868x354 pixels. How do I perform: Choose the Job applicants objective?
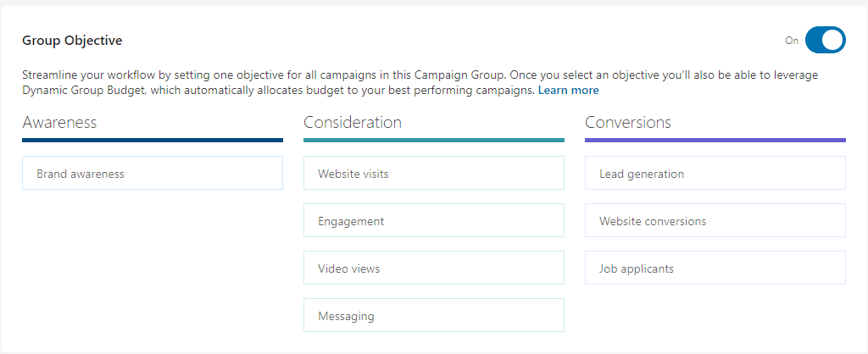pyautogui.click(x=715, y=268)
